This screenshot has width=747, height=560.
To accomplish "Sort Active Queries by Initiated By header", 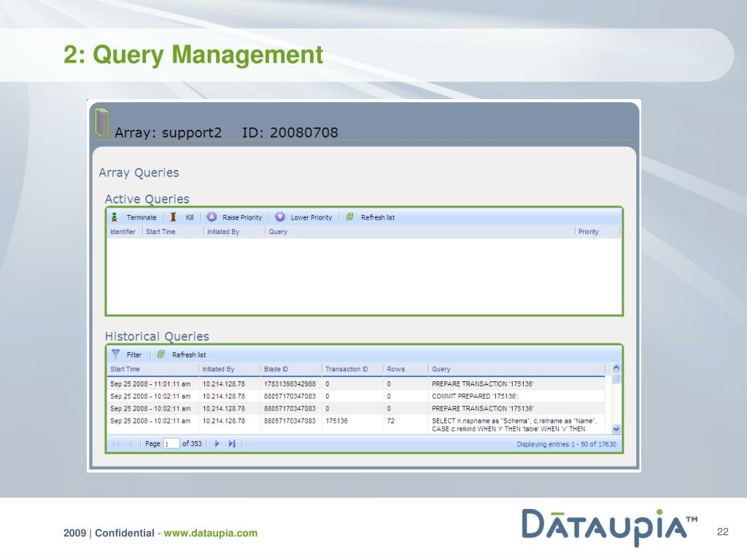I will coord(223,231).
